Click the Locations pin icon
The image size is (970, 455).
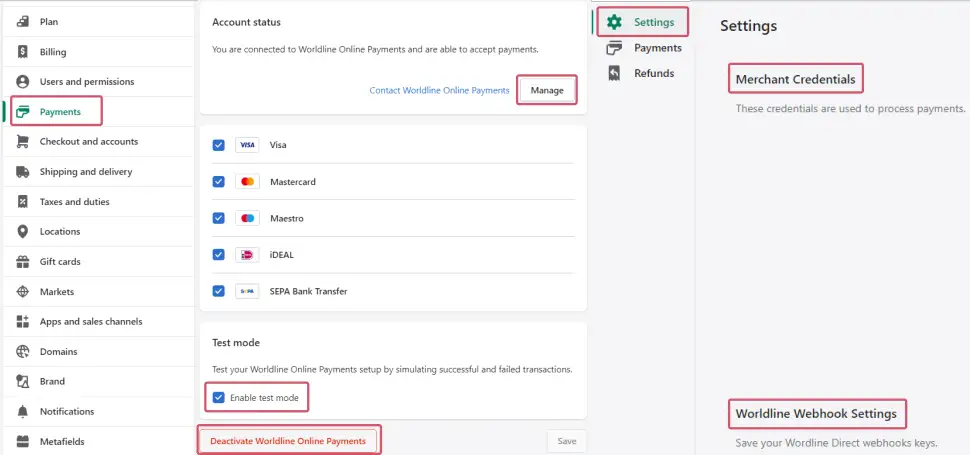click(x=22, y=232)
